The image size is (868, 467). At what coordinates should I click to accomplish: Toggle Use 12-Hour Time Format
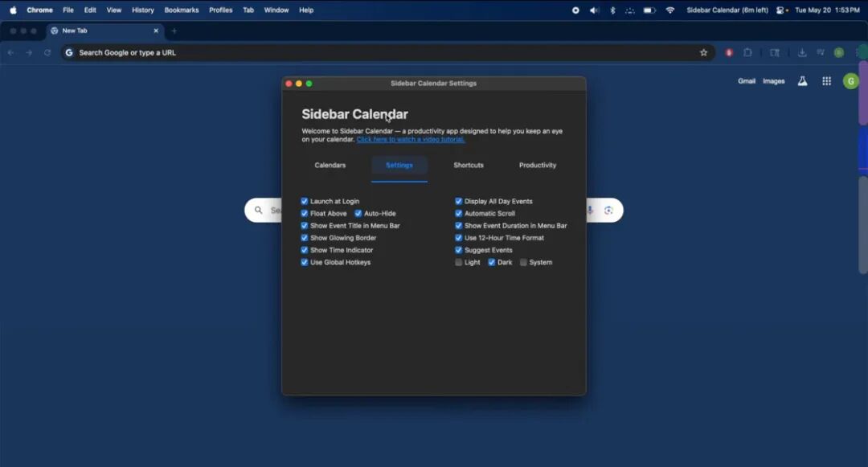pos(458,238)
